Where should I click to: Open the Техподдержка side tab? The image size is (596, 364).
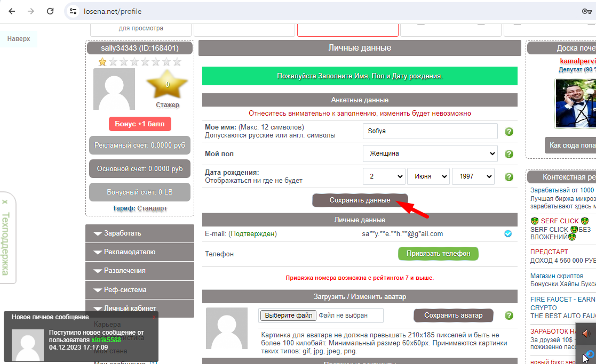click(x=6, y=244)
